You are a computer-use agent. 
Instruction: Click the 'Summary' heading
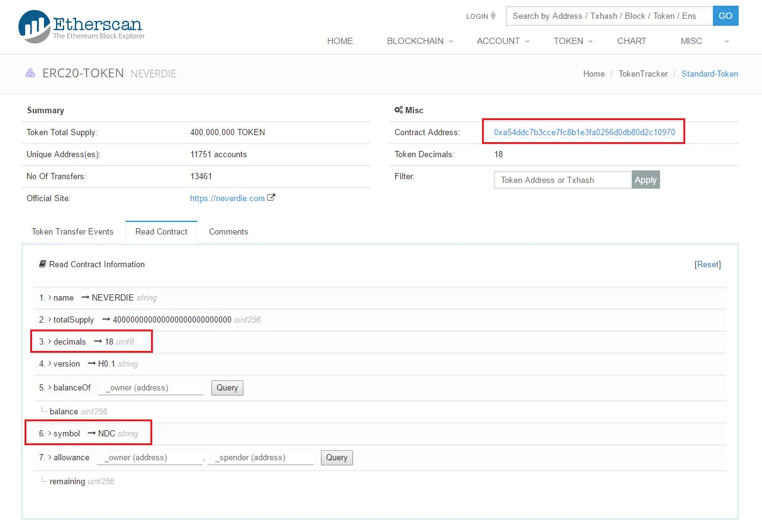45,110
